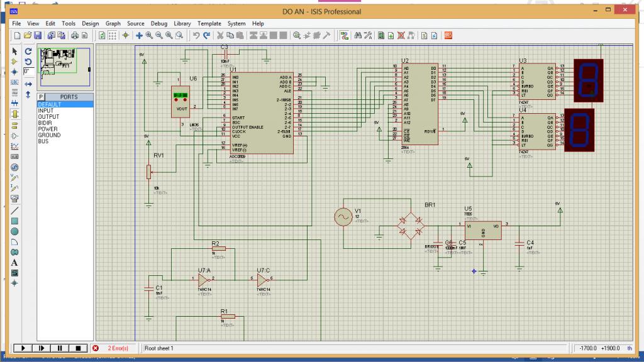This screenshot has height=362, width=644.
Task: Open the Library menu
Action: point(182,23)
